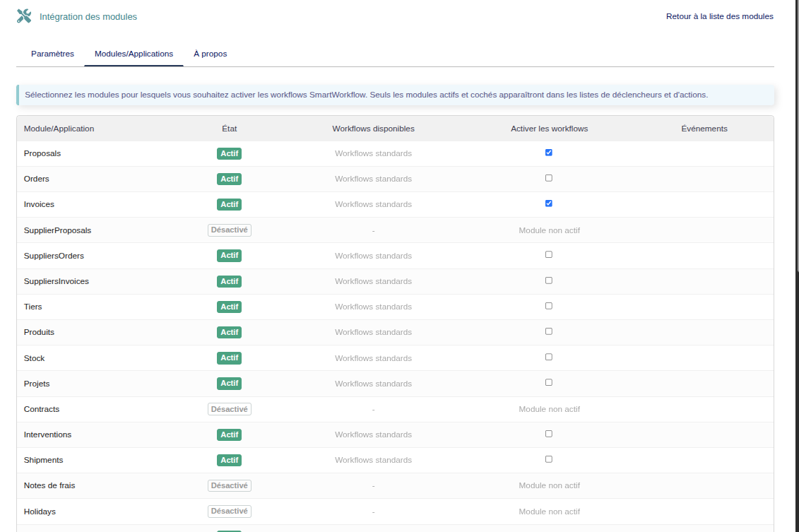This screenshot has height=532, width=799.
Task: Check the Tiers workflows checkbox
Action: pos(549,306)
